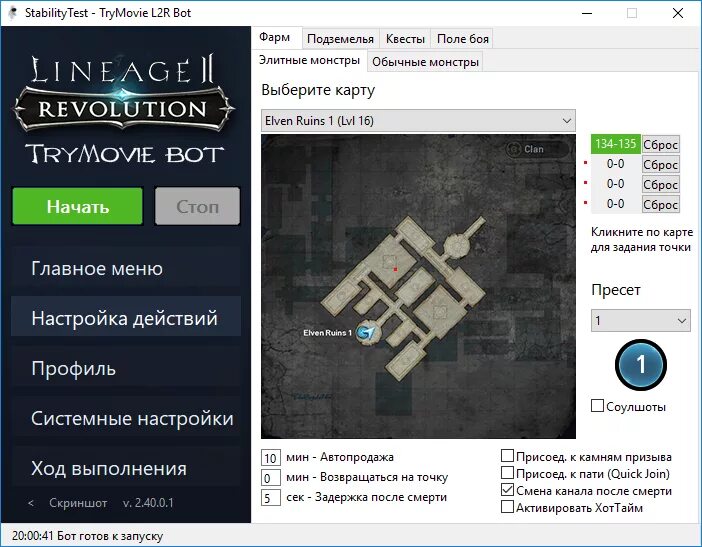
Task: Select the second 0-0 point cell
Action: pos(616,164)
